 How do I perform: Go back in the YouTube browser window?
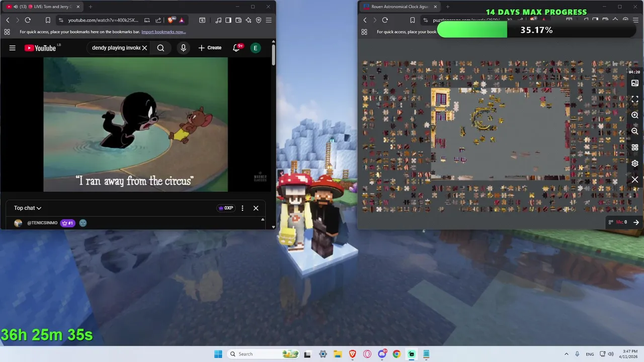click(x=8, y=20)
